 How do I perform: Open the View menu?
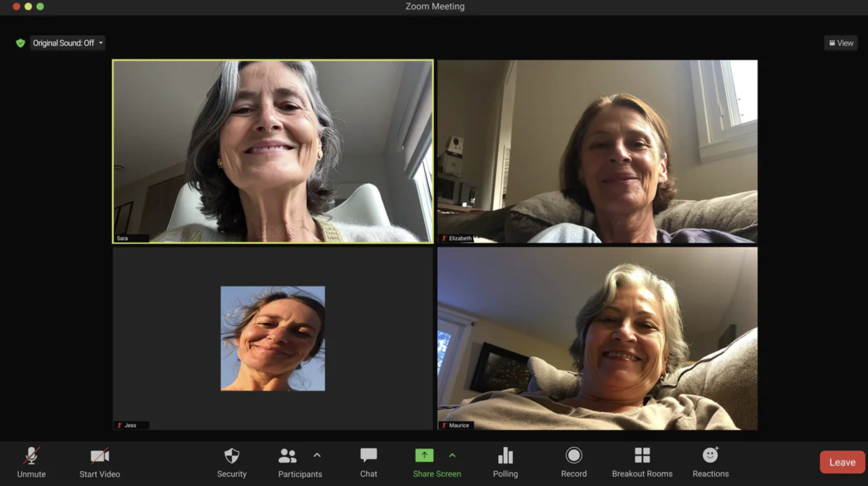[841, 43]
